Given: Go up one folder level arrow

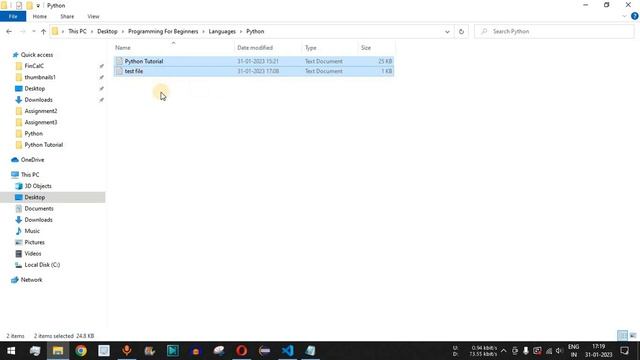Looking at the screenshot, I should pos(43,31).
